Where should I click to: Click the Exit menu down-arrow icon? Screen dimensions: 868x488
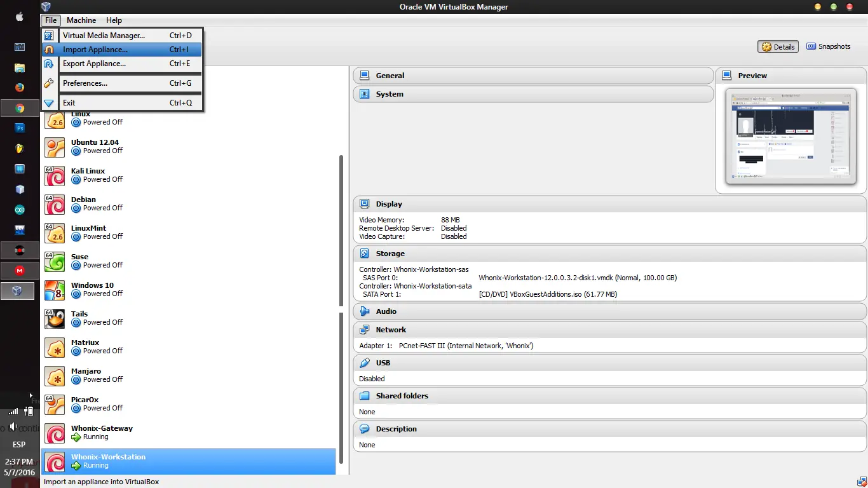tap(49, 103)
